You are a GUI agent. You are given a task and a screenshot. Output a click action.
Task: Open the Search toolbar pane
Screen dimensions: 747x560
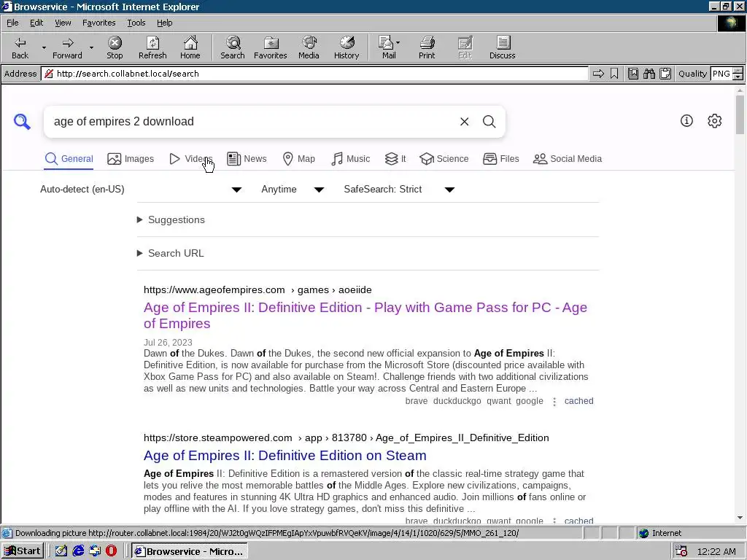tap(233, 47)
